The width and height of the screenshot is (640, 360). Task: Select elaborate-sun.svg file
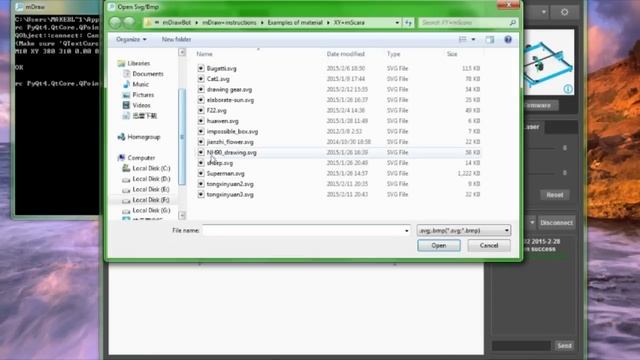[230, 100]
